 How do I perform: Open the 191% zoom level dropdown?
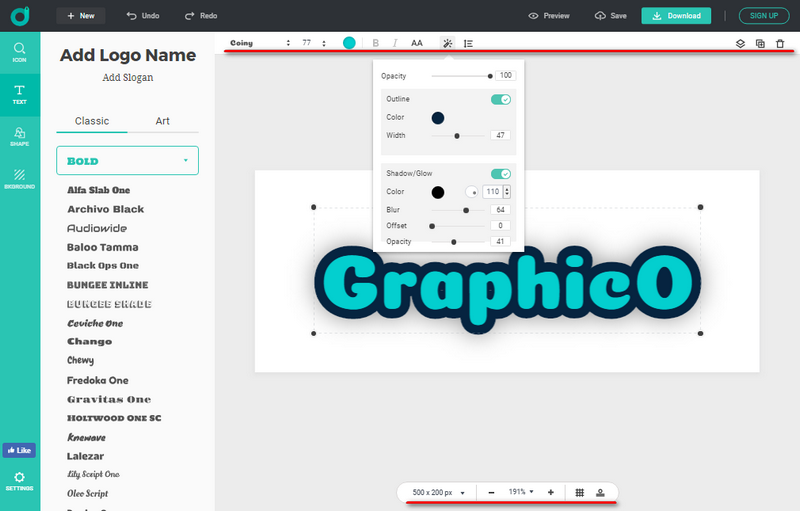click(521, 492)
